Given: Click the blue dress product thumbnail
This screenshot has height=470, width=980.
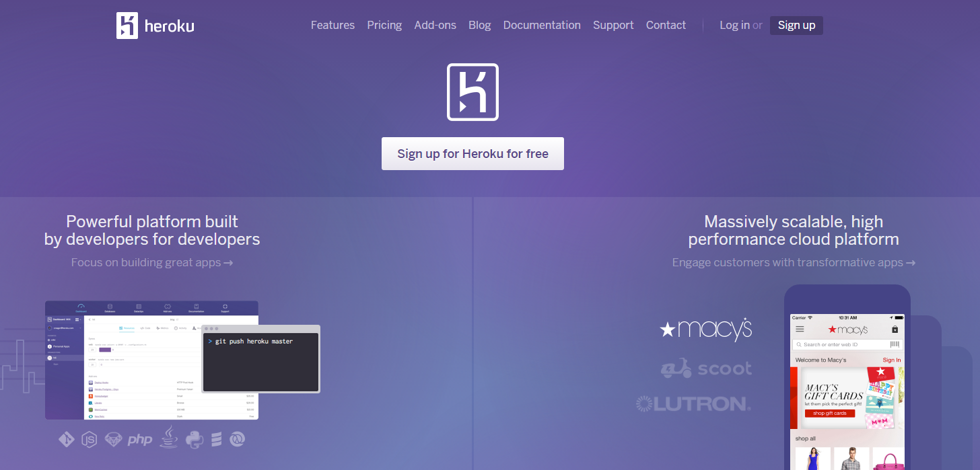Looking at the screenshot, I should point(812,459).
